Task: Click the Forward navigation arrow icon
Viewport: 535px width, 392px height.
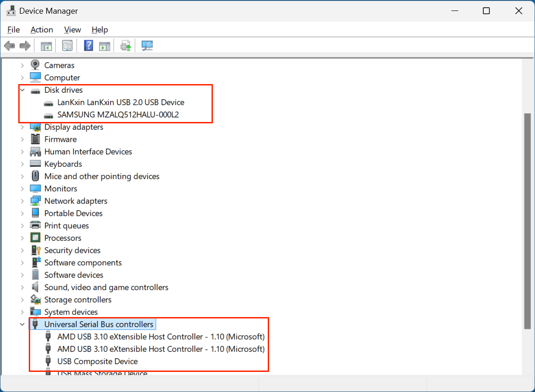Action: [25, 45]
